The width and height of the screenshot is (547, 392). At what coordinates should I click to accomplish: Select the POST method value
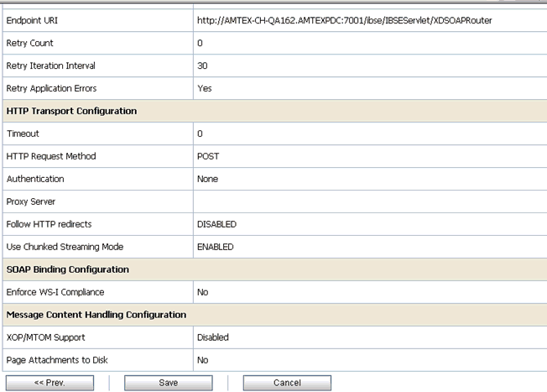(208, 156)
